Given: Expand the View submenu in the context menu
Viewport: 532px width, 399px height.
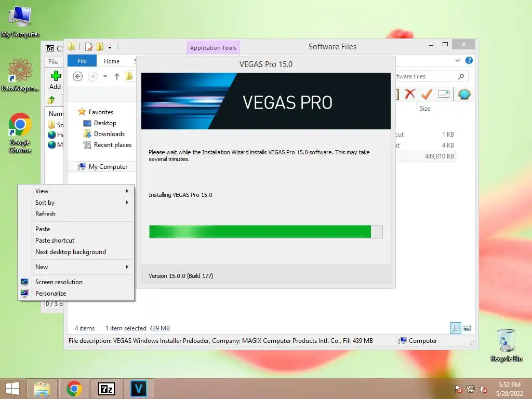Looking at the screenshot, I should pos(76,191).
